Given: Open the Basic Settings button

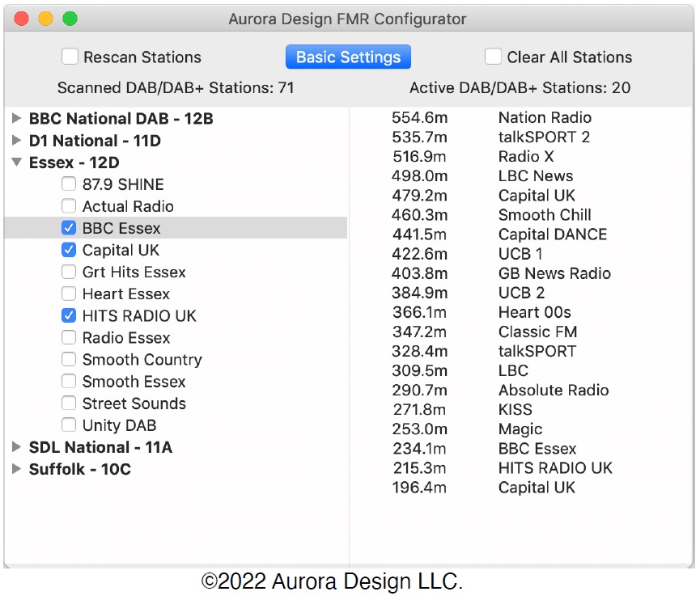Looking at the screenshot, I should click(348, 57).
